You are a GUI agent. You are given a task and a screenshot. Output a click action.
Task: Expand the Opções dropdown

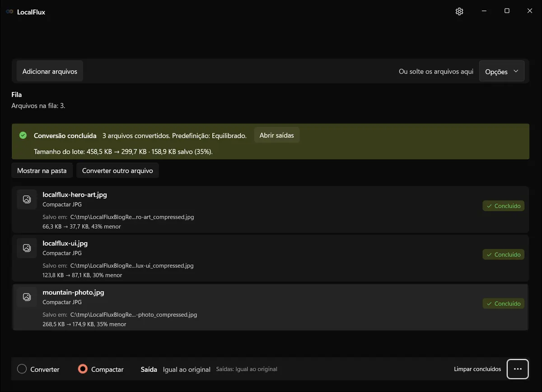coord(502,71)
